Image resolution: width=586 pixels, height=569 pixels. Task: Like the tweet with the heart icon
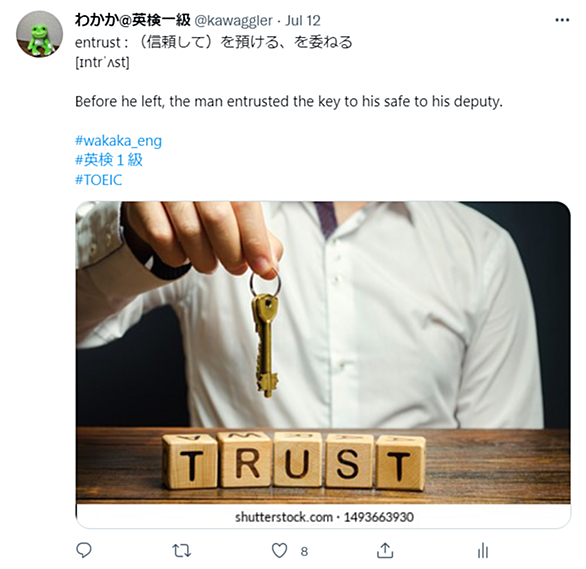tap(279, 550)
